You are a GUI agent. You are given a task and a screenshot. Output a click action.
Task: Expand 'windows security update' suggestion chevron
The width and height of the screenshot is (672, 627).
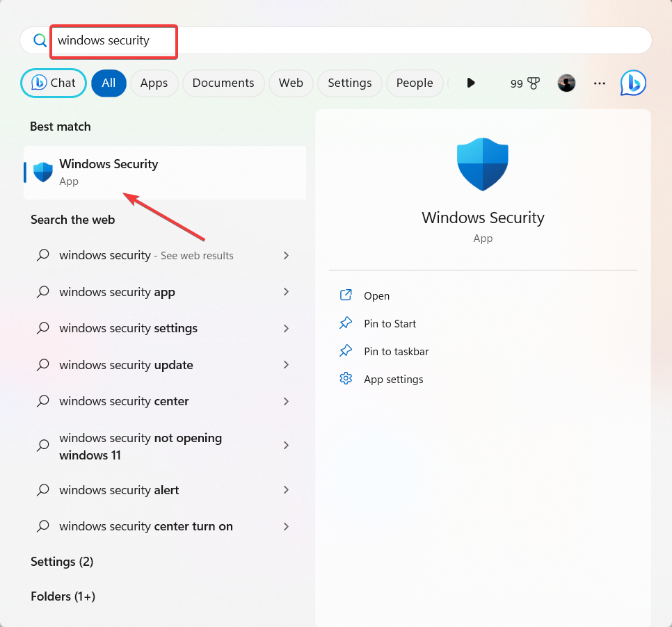click(287, 364)
